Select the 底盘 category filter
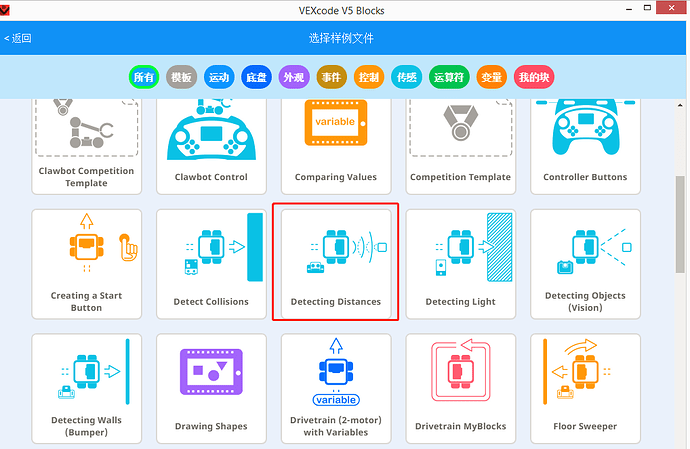Screen dimensions: 690x449 click(x=256, y=77)
